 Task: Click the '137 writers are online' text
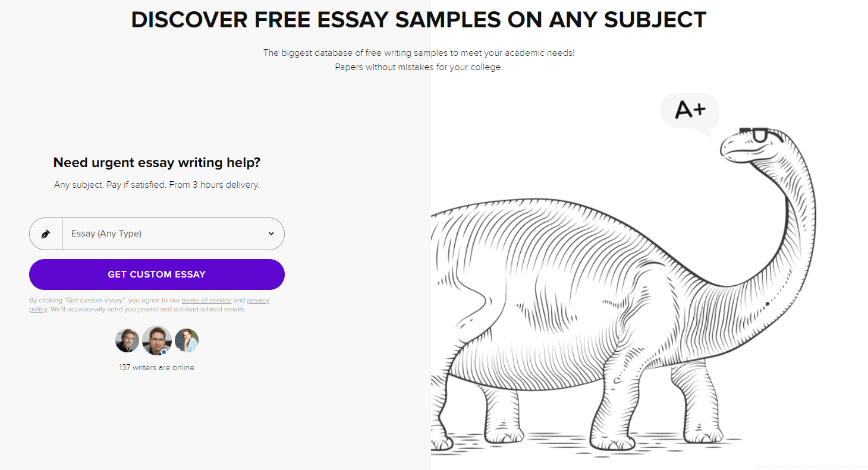pos(157,368)
